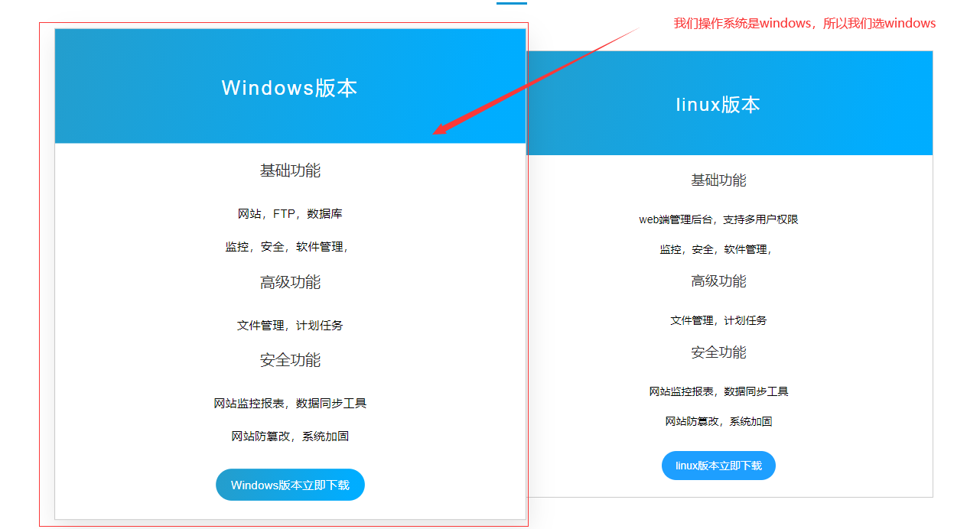Click 安全功能 heading in the Windows card

click(x=290, y=360)
